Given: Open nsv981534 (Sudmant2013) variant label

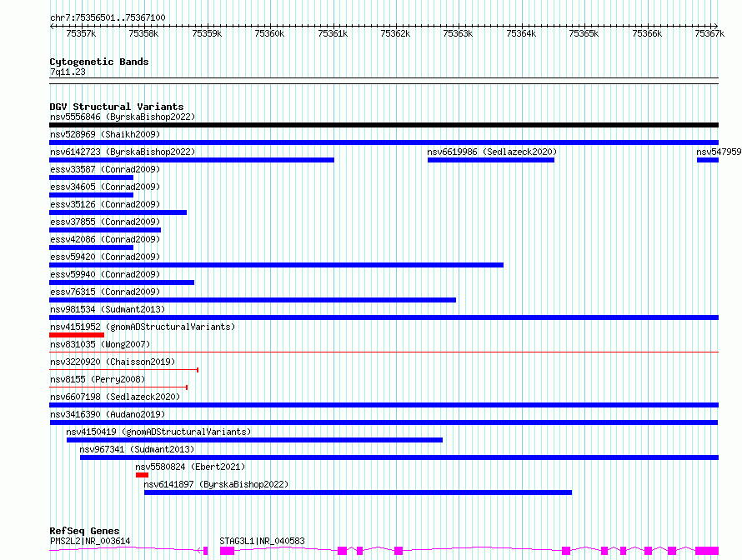Looking at the screenshot, I should point(108,309).
